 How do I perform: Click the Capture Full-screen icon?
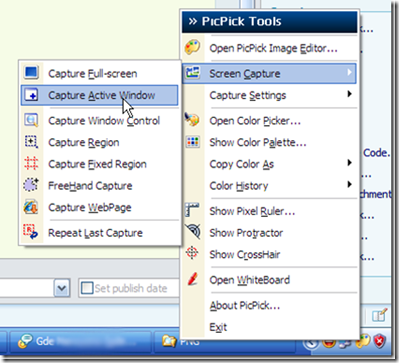31,72
